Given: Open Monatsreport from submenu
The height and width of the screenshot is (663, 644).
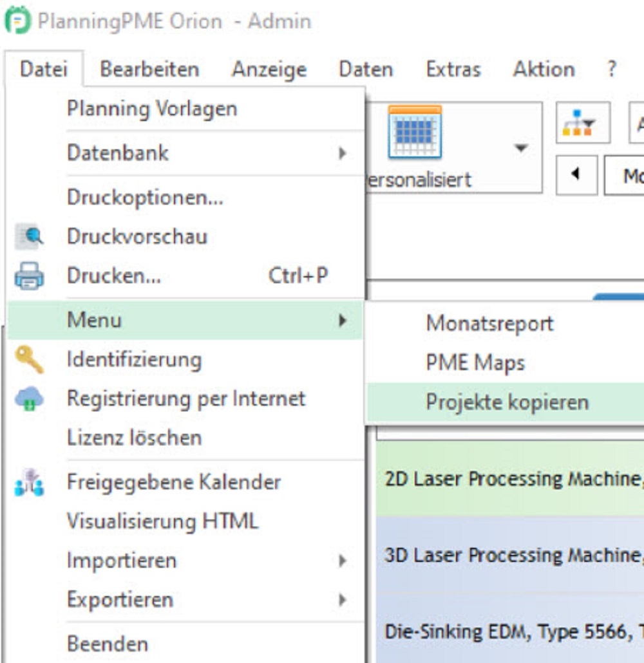Looking at the screenshot, I should (506, 324).
